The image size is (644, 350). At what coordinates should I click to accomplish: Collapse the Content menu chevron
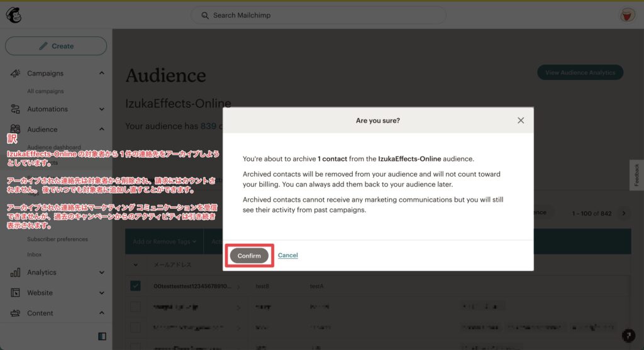(x=101, y=313)
